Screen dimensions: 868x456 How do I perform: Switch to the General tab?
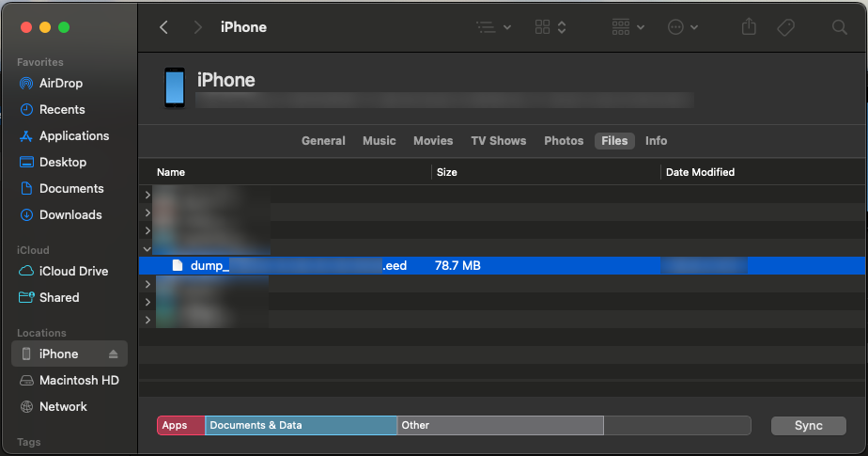(x=323, y=141)
